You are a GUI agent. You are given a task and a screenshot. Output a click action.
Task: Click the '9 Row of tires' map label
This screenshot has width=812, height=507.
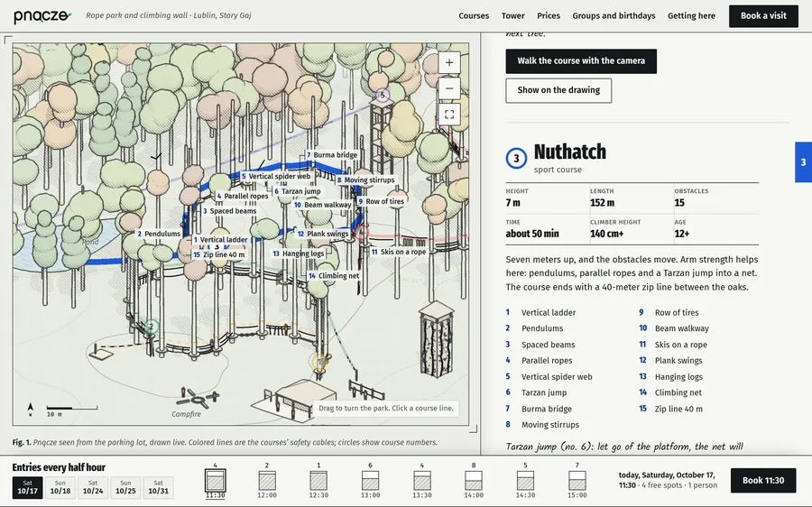pyautogui.click(x=381, y=201)
